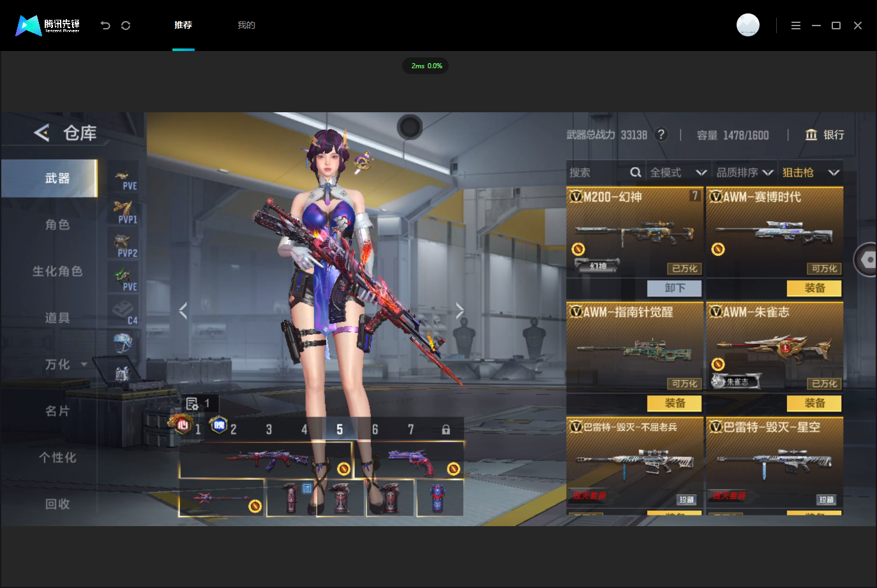Expand the 万化 sidebar submenu
Viewport: 877px width, 588px height.
pos(84,364)
